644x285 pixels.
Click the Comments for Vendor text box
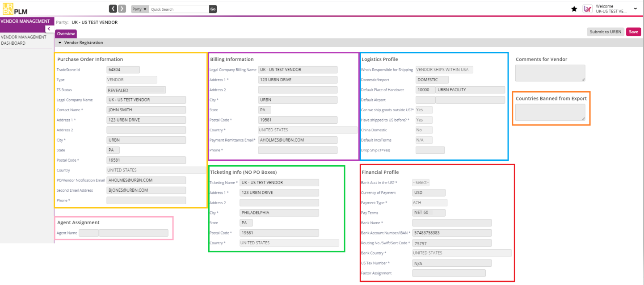point(550,73)
